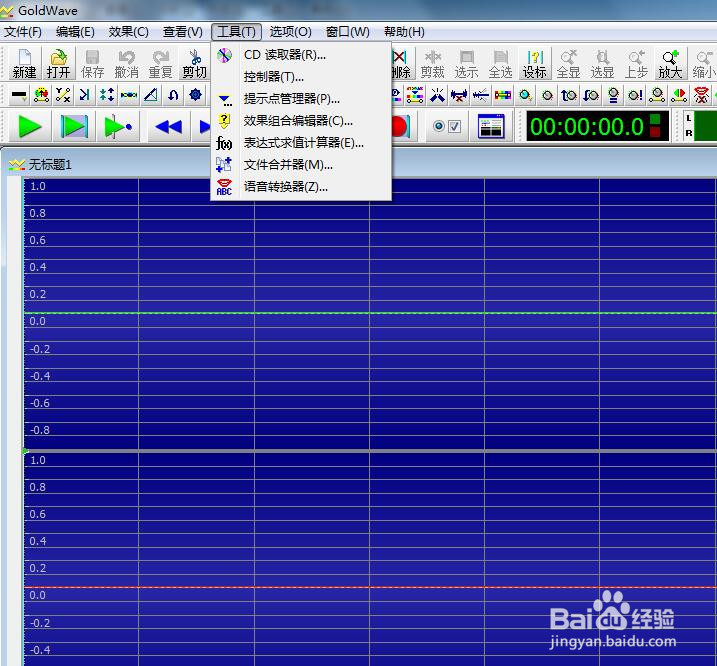Click the upper (green line) channel waveform area

370,314
